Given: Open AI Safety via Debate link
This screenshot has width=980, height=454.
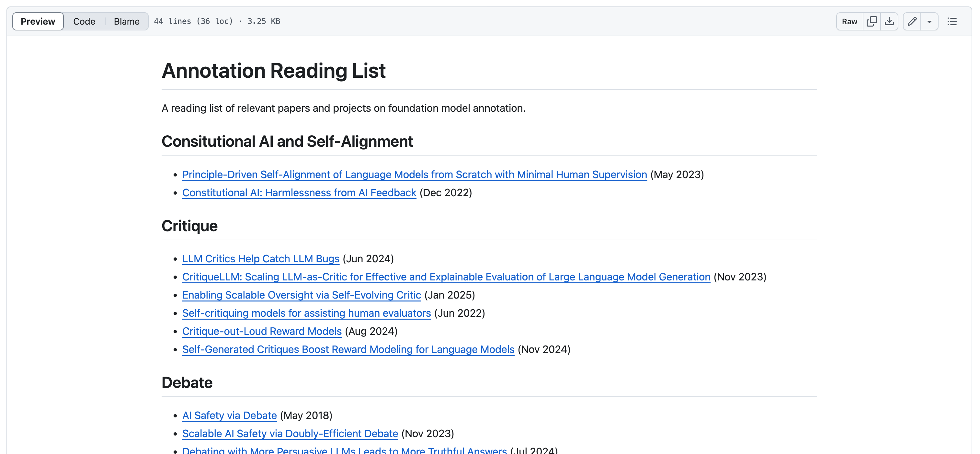Looking at the screenshot, I should click(229, 415).
